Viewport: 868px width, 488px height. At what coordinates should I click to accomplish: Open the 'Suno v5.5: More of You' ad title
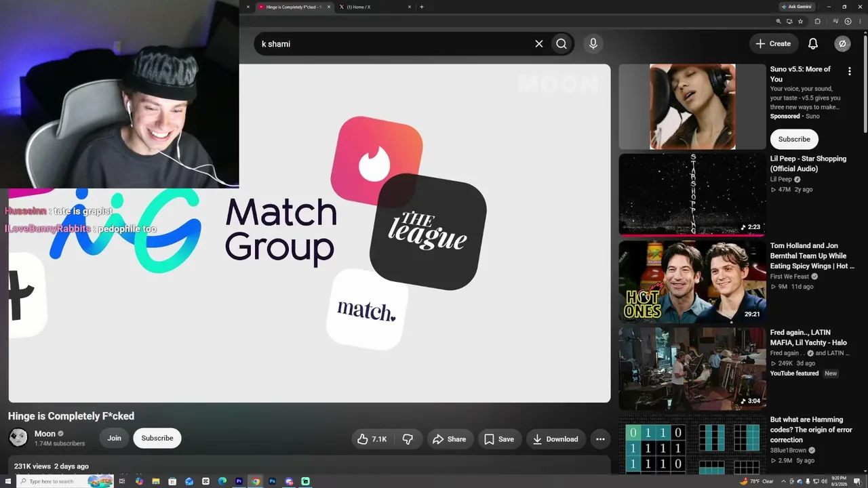point(800,74)
